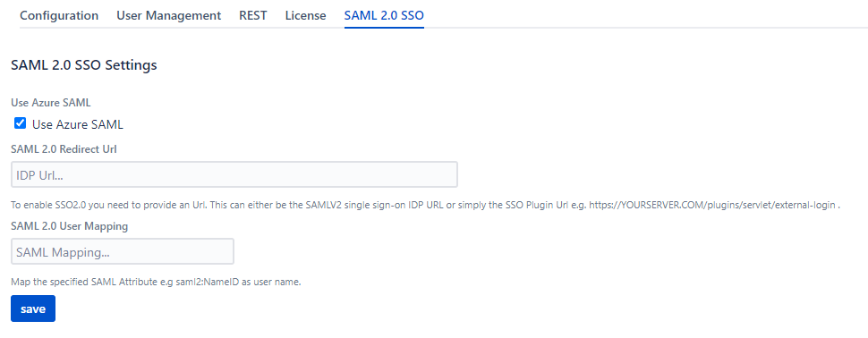Screen dimensions: 868x338
Task: Focus the SAML Mapping input field
Action: pyautogui.click(x=123, y=251)
